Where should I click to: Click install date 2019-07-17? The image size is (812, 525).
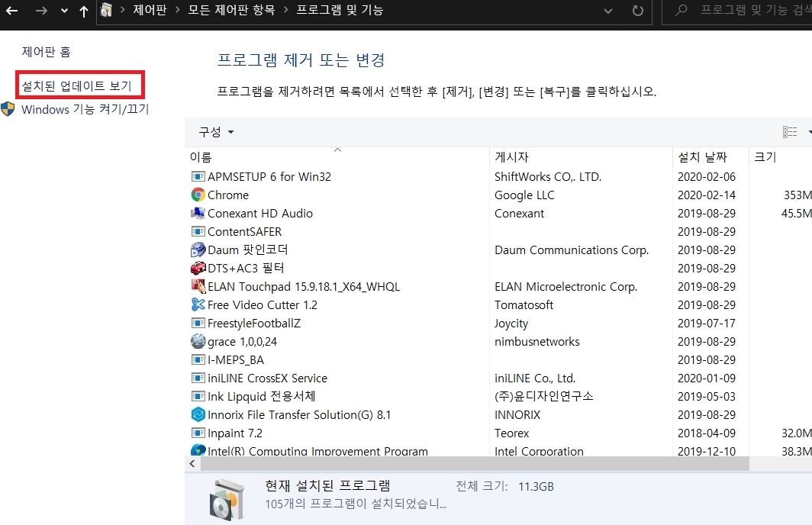pyautogui.click(x=707, y=324)
